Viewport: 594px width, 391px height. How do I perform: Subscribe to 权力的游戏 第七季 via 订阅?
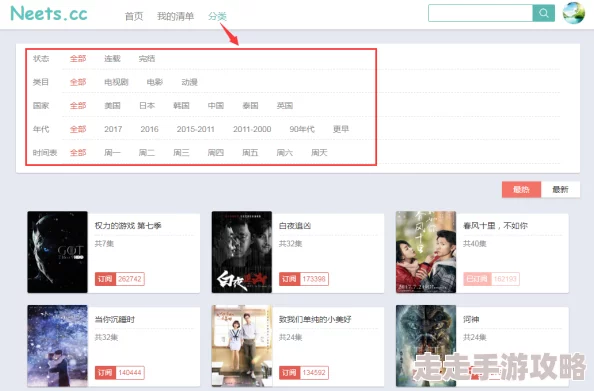tap(105, 279)
